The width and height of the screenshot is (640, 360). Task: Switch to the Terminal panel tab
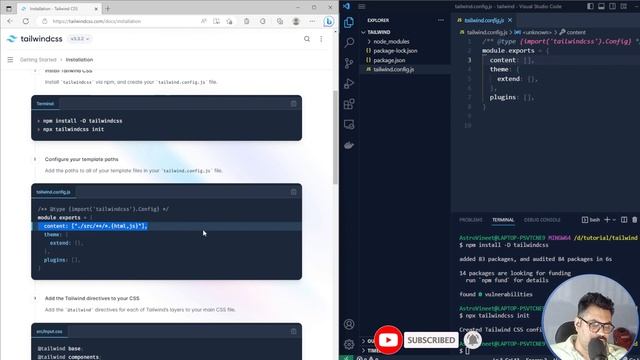[x=503, y=220]
